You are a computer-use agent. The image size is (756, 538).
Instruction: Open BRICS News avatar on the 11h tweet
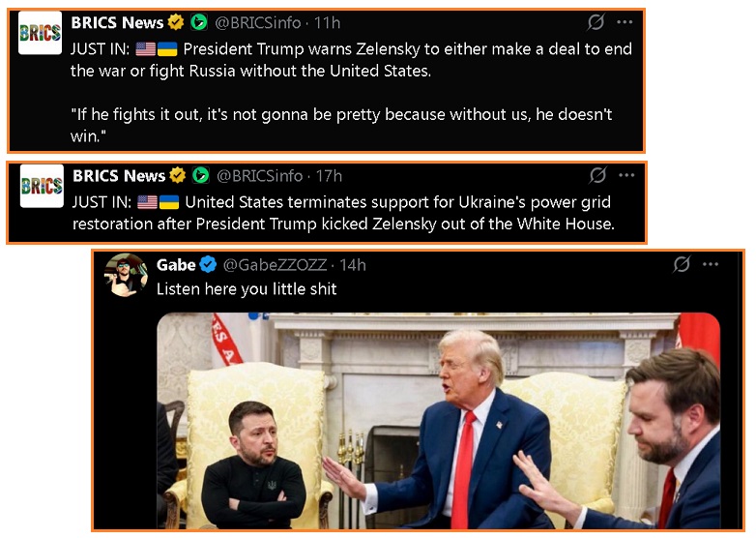click(x=40, y=33)
